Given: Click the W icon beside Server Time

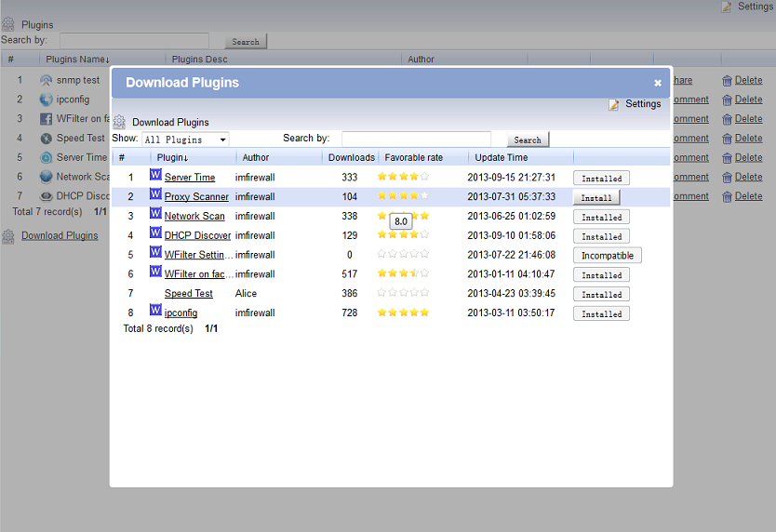Looking at the screenshot, I should [x=155, y=175].
